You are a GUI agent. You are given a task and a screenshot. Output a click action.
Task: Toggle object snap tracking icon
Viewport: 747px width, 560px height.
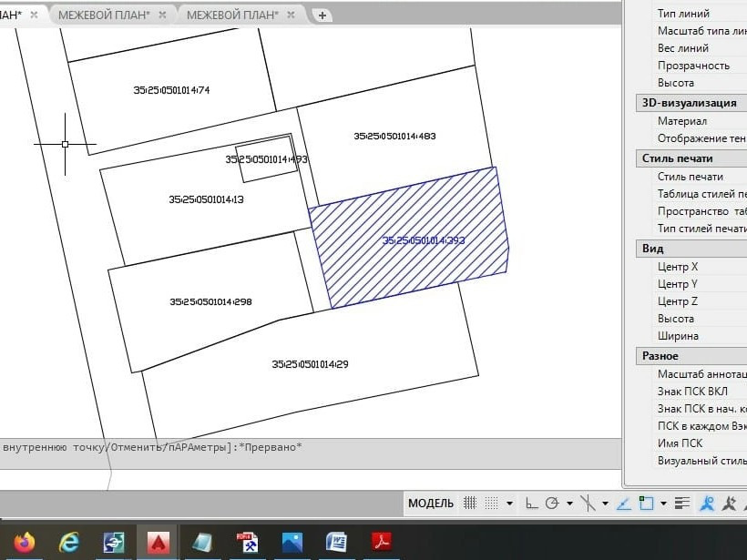pos(624,503)
